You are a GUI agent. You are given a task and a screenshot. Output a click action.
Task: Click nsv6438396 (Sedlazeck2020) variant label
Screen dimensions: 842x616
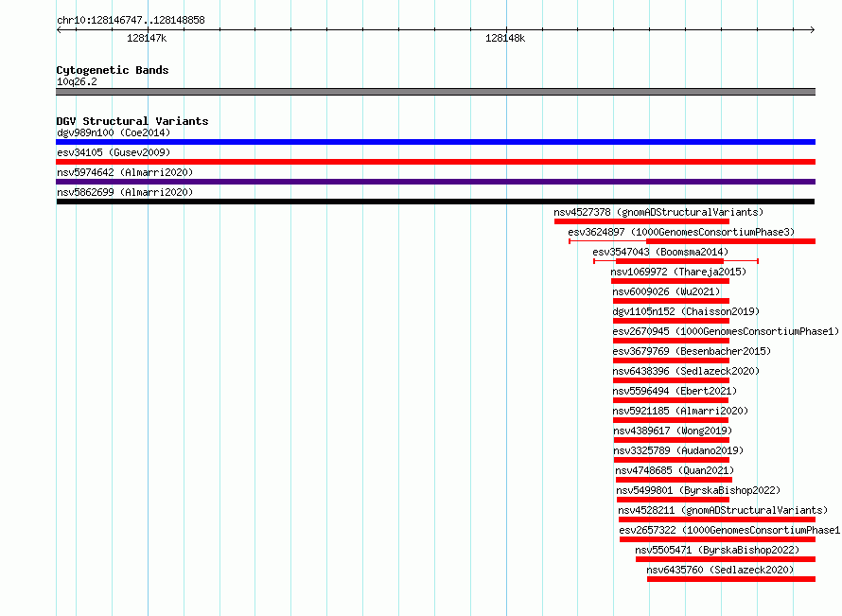point(686,371)
